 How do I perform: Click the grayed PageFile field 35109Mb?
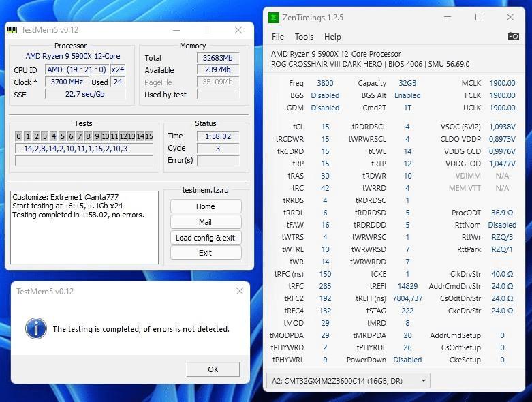(x=218, y=82)
